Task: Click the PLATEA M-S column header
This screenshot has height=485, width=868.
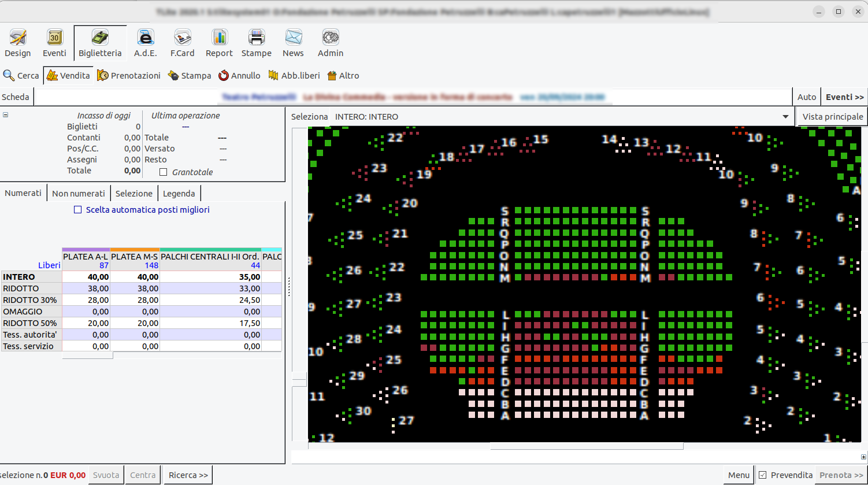Action: [x=135, y=261]
